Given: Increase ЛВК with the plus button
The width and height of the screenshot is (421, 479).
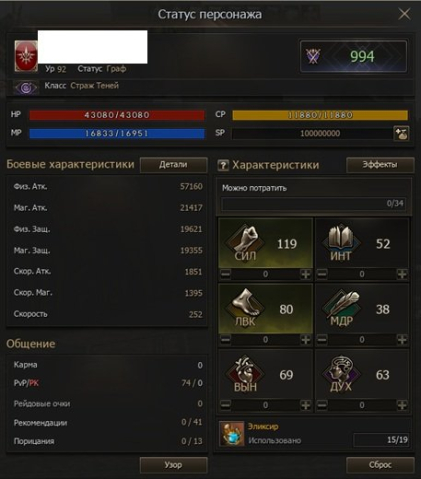Looking at the screenshot, I should [305, 339].
